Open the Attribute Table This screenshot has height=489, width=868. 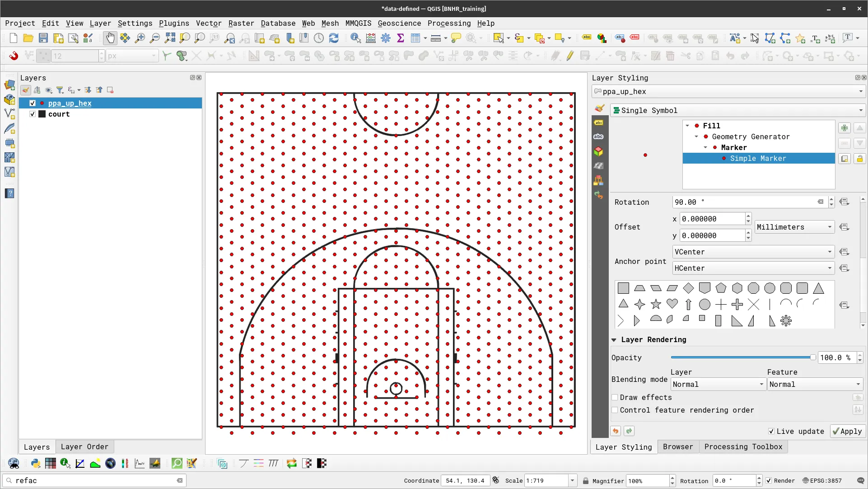(415, 38)
